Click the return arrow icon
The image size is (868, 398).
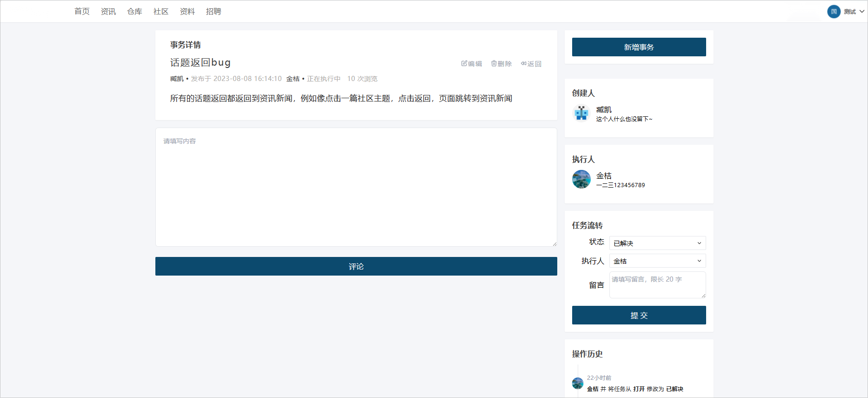524,63
